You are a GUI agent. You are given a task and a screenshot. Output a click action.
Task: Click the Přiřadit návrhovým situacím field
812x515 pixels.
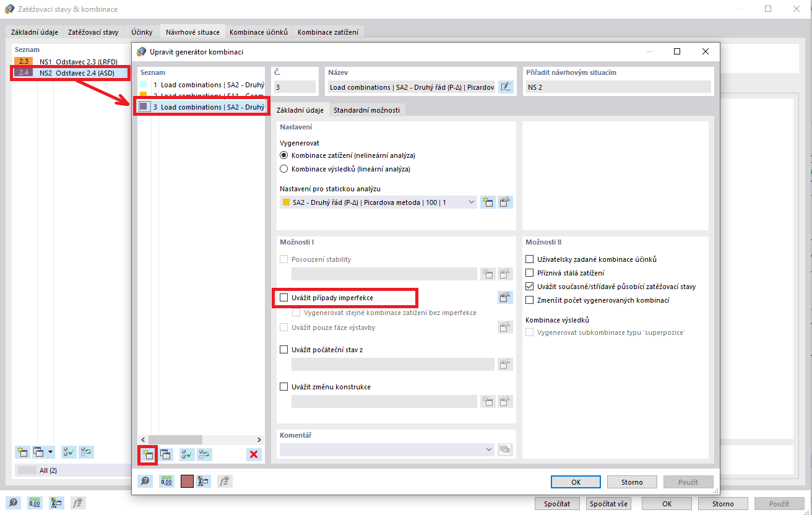(x=618, y=87)
